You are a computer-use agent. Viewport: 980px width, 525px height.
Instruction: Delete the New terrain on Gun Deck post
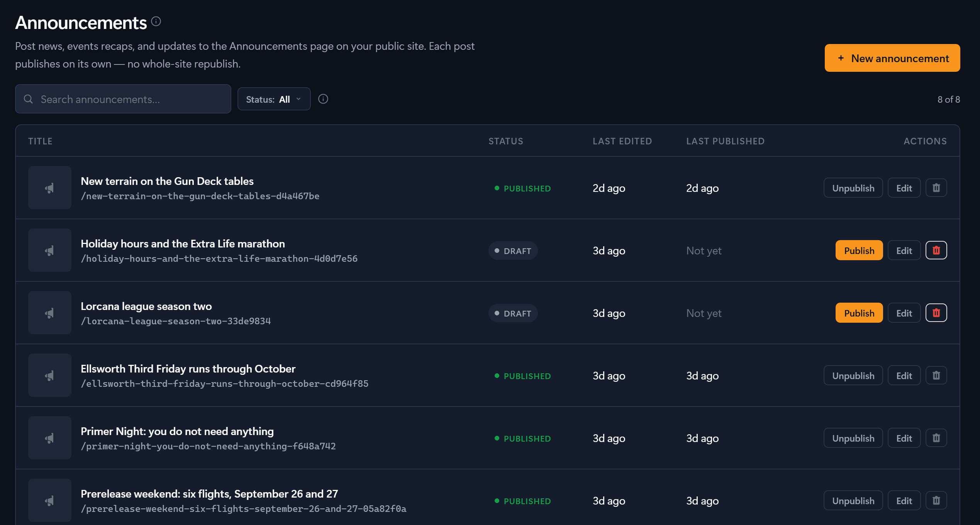point(936,188)
